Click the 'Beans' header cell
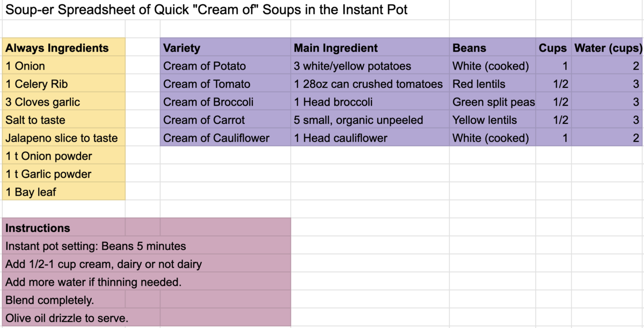The image size is (644, 328). 493,48
